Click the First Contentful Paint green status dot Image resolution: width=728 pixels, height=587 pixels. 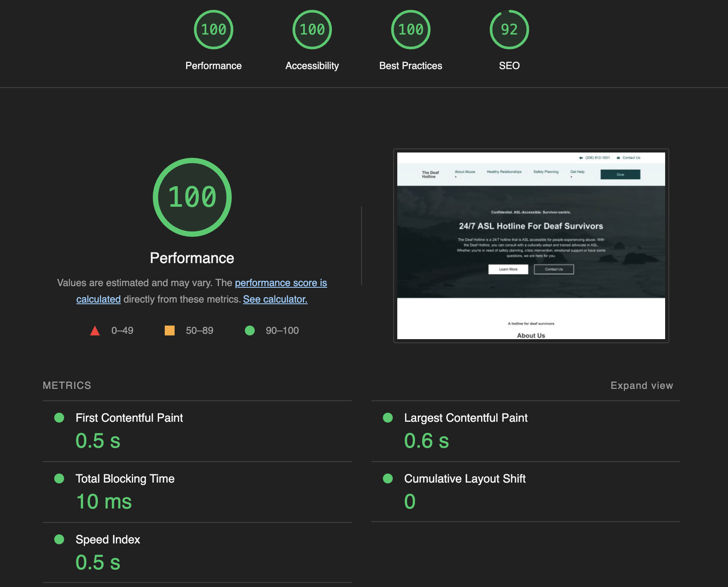point(59,418)
